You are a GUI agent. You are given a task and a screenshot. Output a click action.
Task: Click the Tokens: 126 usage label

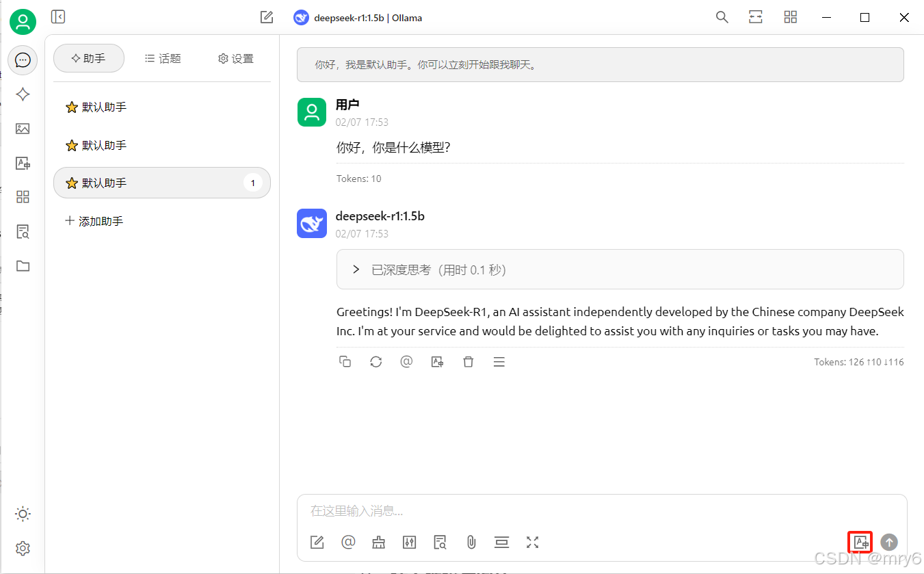click(x=859, y=362)
